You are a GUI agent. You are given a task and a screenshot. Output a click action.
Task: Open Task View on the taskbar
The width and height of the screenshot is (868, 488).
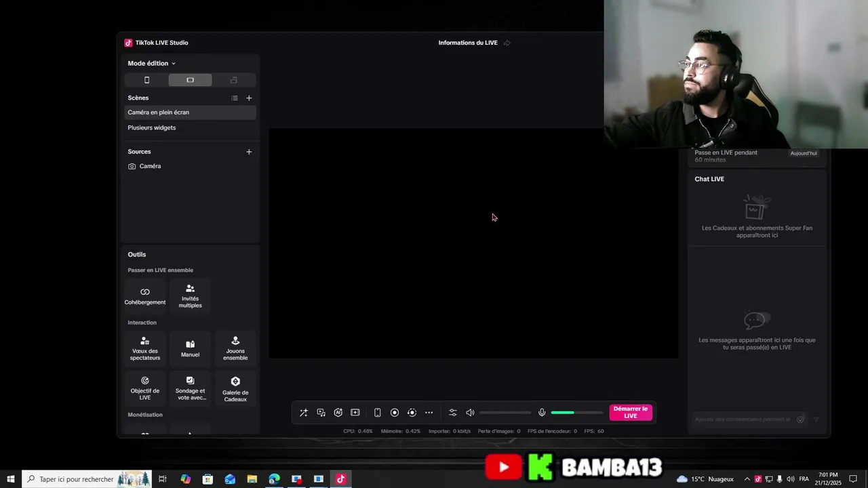point(163,479)
